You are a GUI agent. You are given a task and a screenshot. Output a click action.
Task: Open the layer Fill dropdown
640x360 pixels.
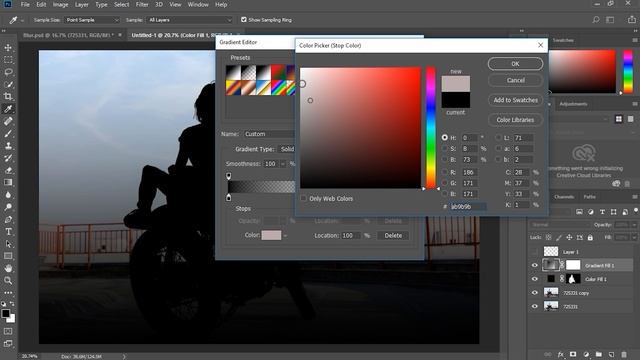(634, 237)
